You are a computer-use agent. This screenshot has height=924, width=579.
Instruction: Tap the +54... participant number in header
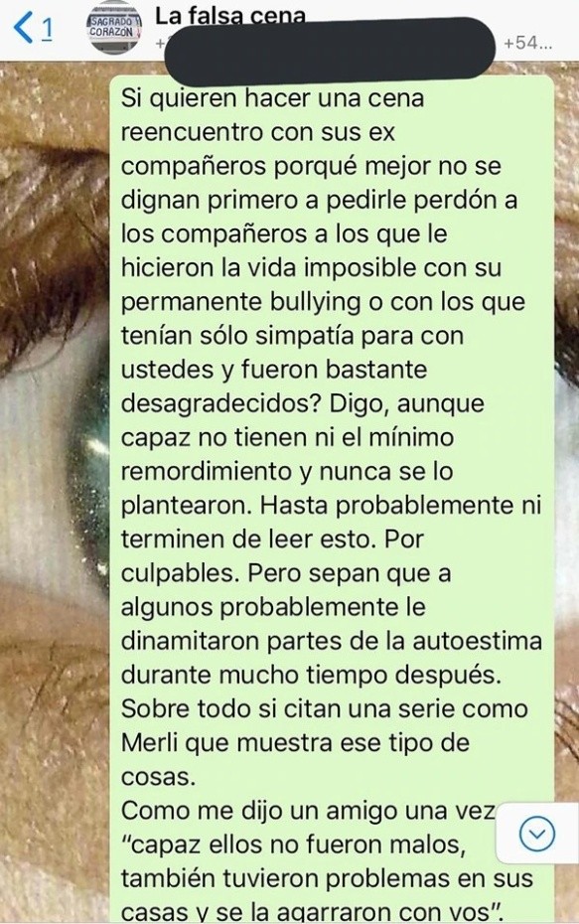point(528,44)
